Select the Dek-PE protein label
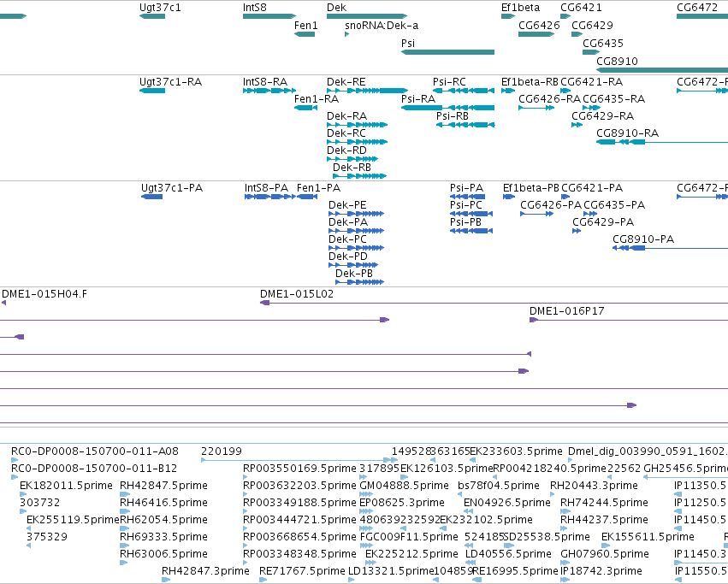 347,204
